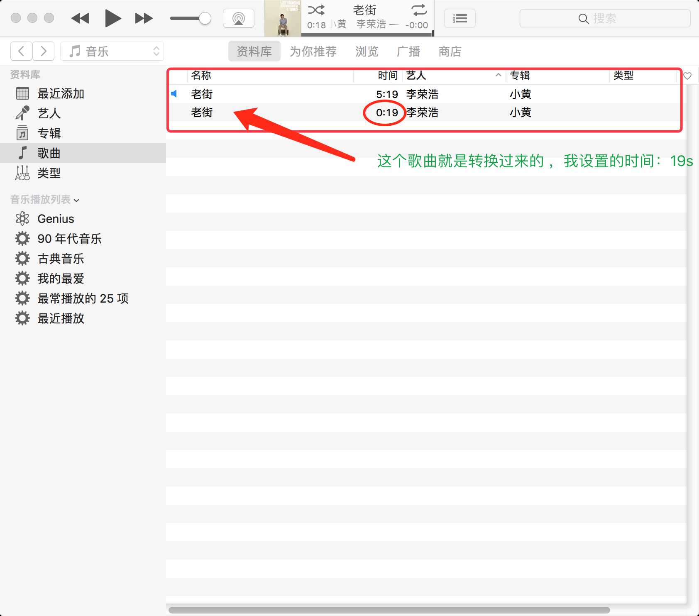Click the gear icon beside 最常播放的 25 项
The image size is (699, 616).
click(22, 298)
